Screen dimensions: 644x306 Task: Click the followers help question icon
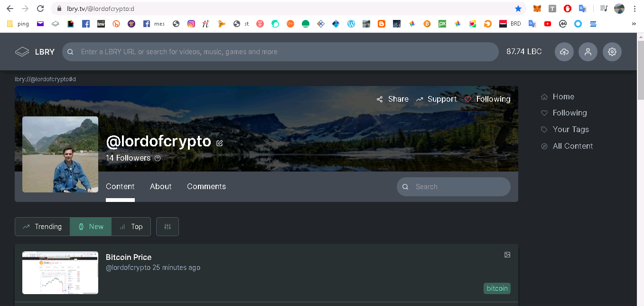158,158
